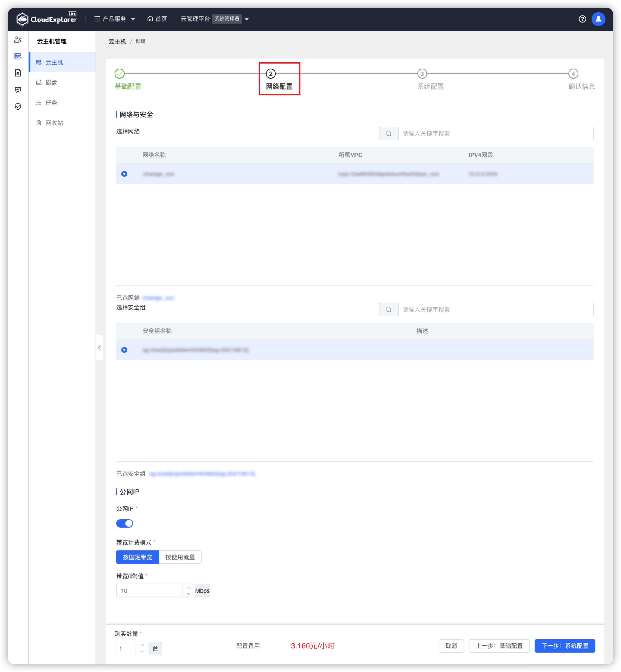Viewport: 621px width, 672px height.
Task: Expand the 产品服务 dropdown menu
Action: pyautogui.click(x=115, y=19)
